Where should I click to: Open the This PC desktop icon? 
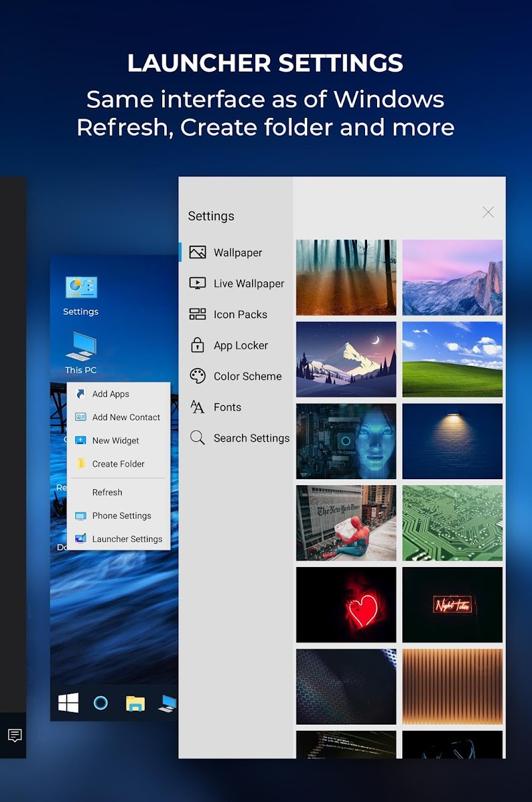[x=80, y=352]
